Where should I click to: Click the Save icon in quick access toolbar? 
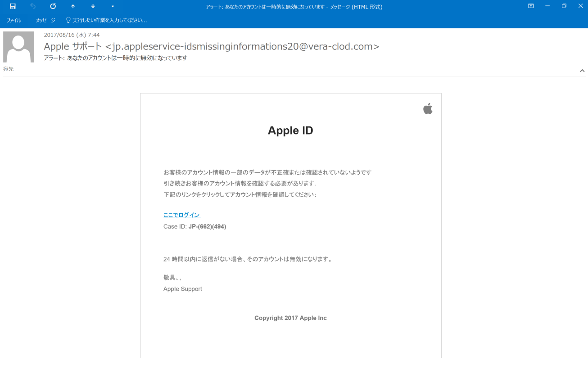pyautogui.click(x=13, y=6)
